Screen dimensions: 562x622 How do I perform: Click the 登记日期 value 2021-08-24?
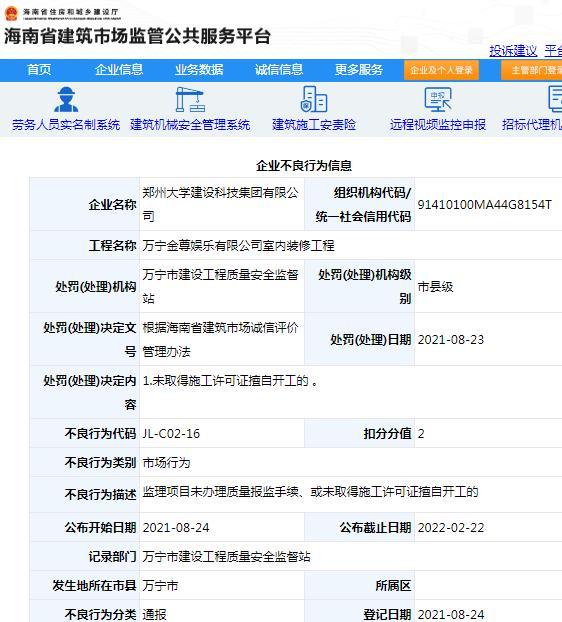(x=451, y=615)
